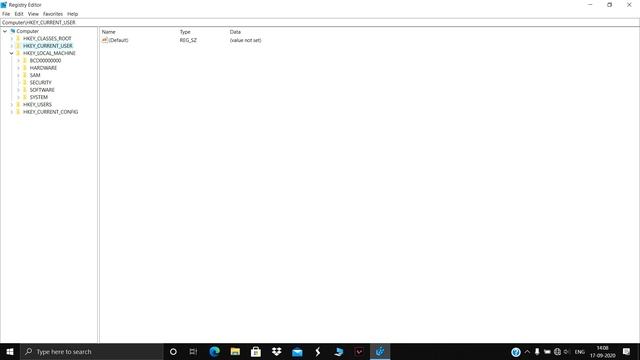Open the Windows Start menu
This screenshot has height=360, width=640.
(x=10, y=351)
